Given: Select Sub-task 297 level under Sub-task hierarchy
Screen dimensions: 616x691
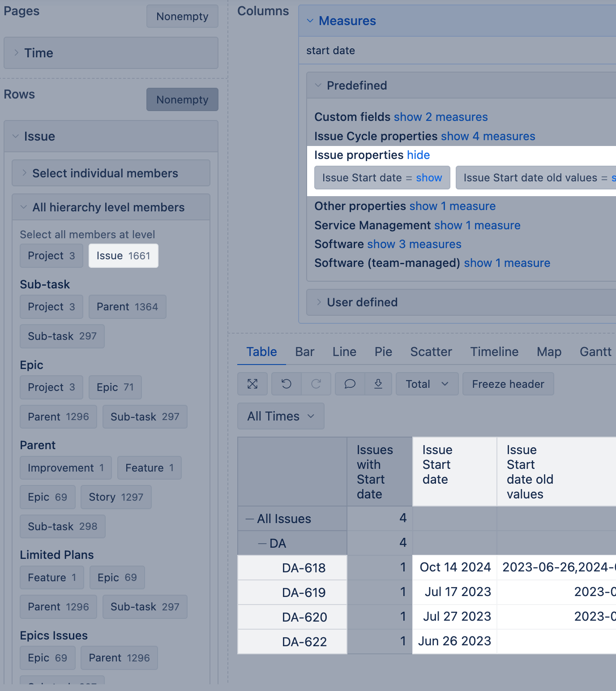Looking at the screenshot, I should coord(62,336).
